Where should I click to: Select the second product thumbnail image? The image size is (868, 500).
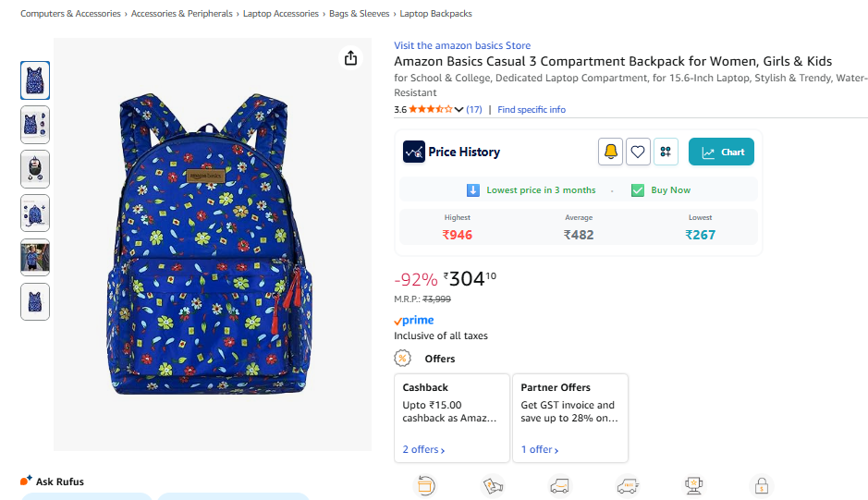[35, 125]
